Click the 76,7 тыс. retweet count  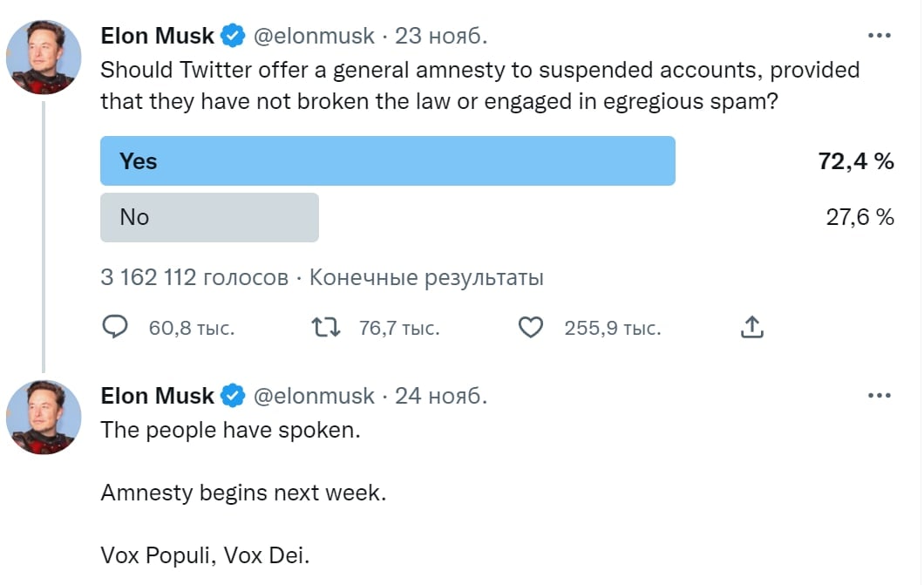pyautogui.click(x=399, y=329)
